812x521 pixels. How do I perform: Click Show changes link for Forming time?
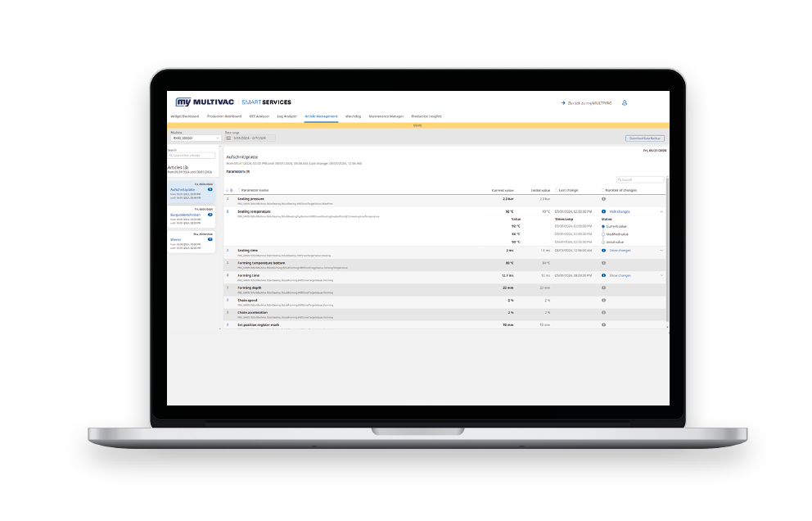click(x=620, y=276)
